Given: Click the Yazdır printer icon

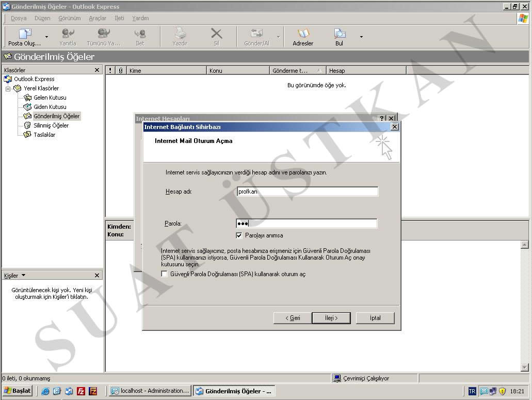Looking at the screenshot, I should [180, 37].
